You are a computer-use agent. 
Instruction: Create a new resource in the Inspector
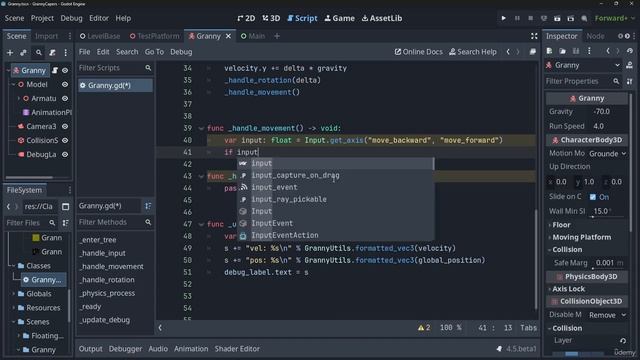click(x=549, y=51)
